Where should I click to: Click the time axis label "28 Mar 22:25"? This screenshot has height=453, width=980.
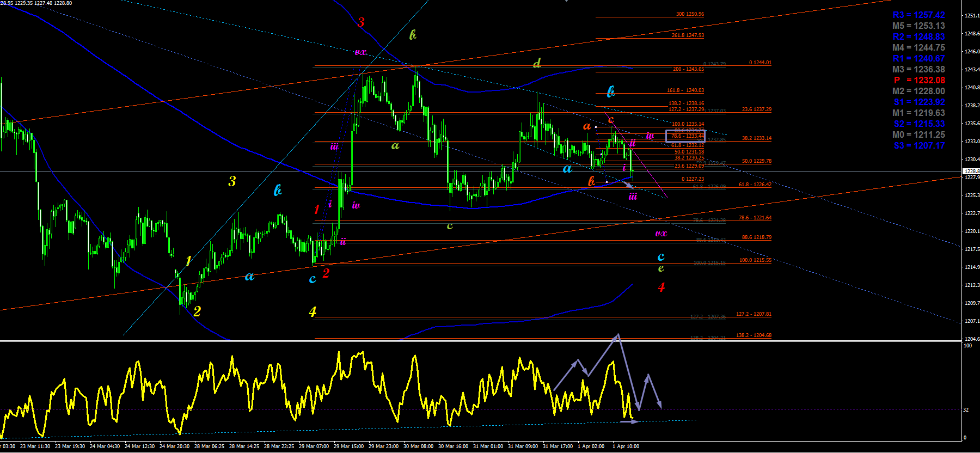(279, 446)
